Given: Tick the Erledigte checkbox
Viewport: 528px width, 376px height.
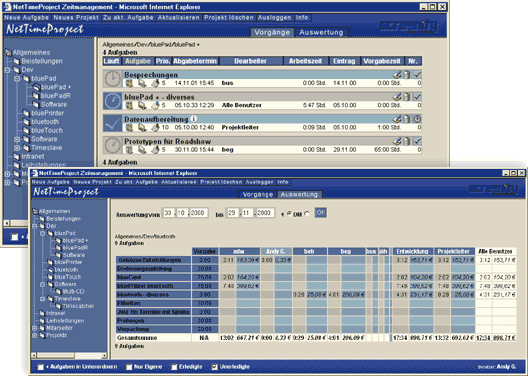Looking at the screenshot, I should [x=174, y=367].
